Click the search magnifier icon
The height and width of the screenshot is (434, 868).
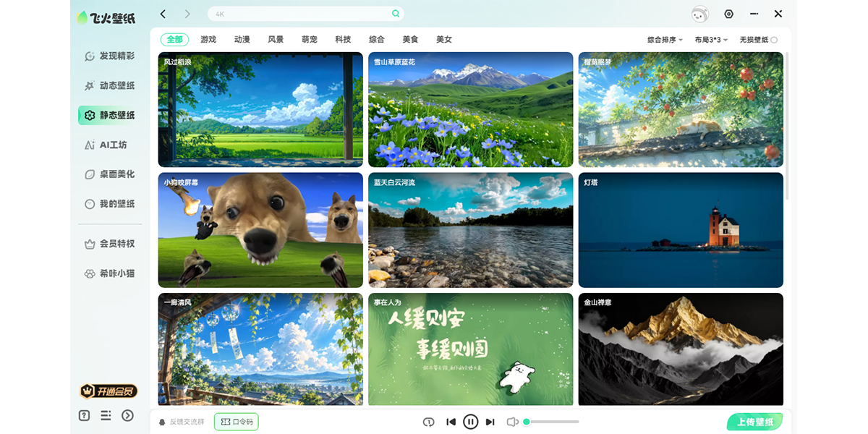[x=396, y=14]
